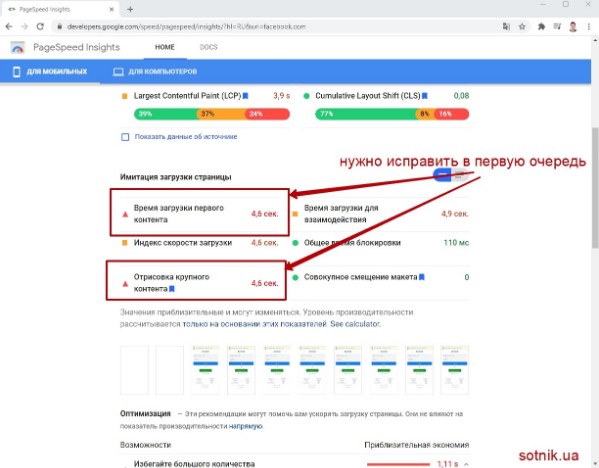
Task: Select the "Для мобильных" tab
Action: point(50,71)
